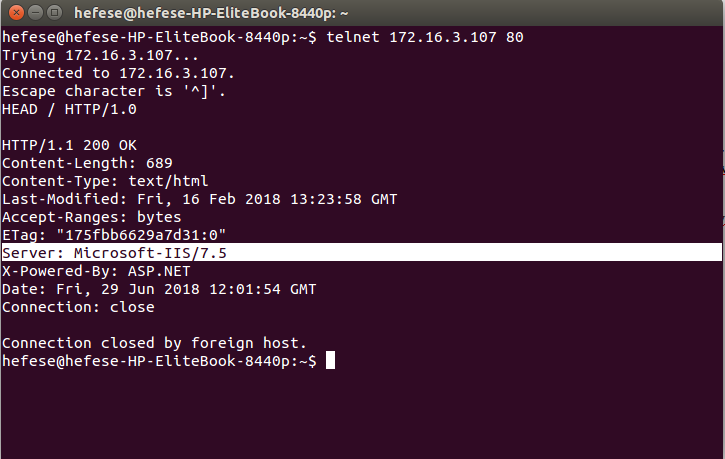Click the block cursor at the prompt
725x459 pixels.
[330, 361]
